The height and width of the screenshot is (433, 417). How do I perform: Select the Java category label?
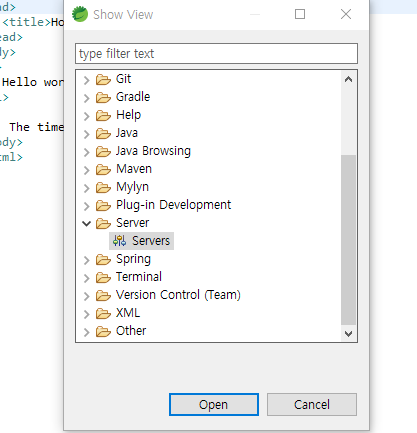[x=127, y=133]
